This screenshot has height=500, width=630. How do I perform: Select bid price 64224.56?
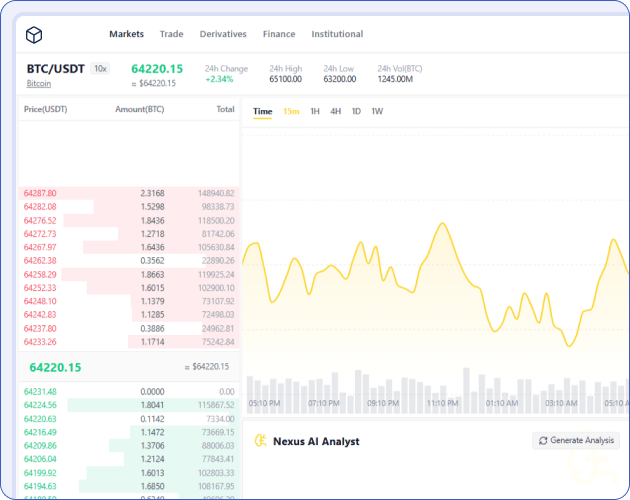[40, 405]
